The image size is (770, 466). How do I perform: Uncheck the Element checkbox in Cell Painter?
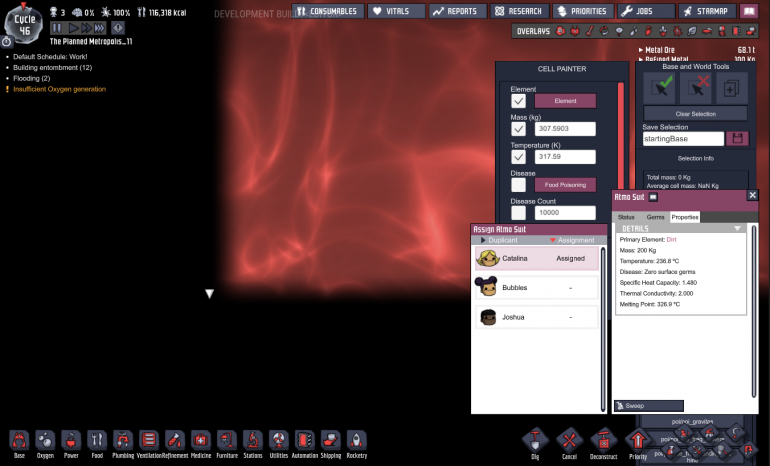tap(518, 101)
